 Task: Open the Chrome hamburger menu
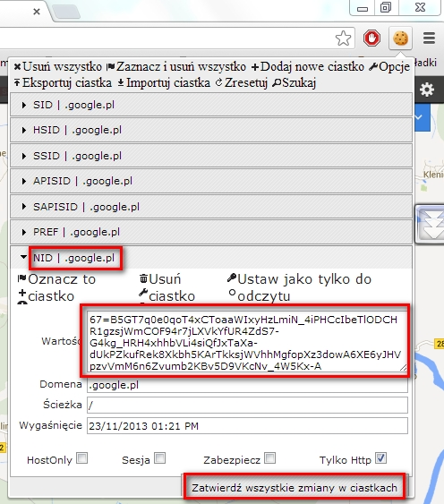pos(429,38)
